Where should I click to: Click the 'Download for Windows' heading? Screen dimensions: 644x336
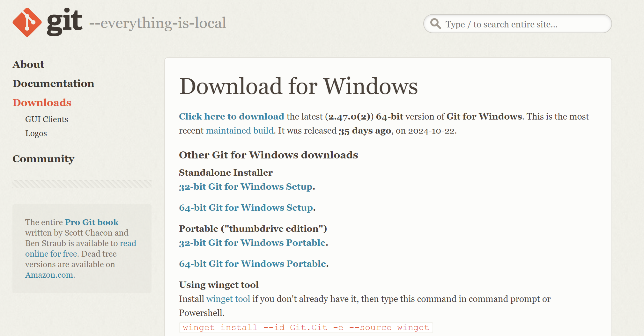[x=299, y=86]
